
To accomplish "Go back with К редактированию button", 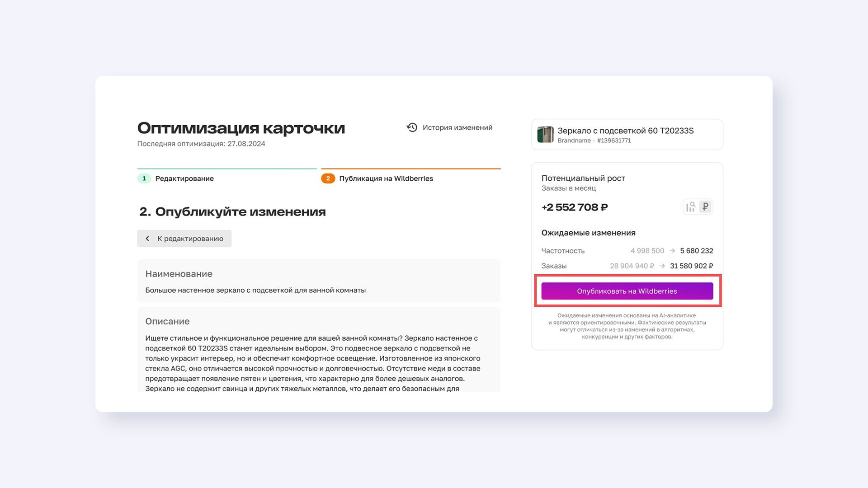I will [x=184, y=239].
